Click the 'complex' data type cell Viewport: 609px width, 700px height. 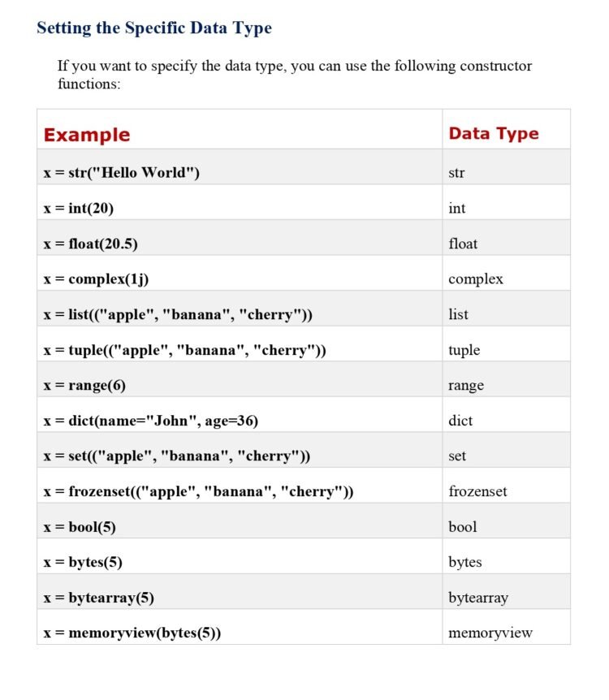[475, 279]
